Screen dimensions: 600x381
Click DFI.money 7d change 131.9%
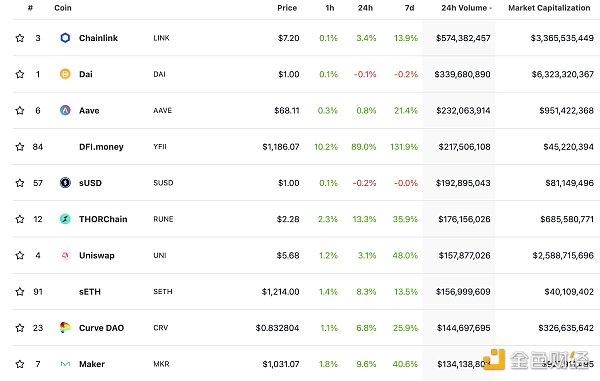[x=404, y=147]
